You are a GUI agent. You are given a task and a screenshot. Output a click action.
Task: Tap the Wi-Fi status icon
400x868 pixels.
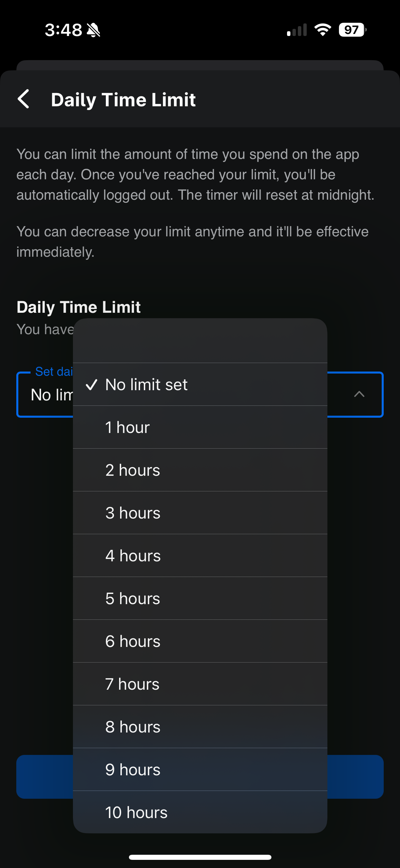[323, 30]
